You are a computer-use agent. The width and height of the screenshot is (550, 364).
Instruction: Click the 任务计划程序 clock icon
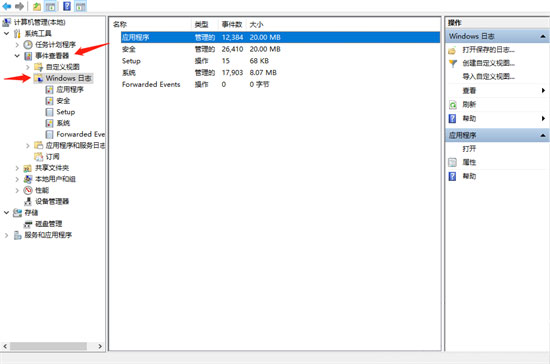coord(28,45)
